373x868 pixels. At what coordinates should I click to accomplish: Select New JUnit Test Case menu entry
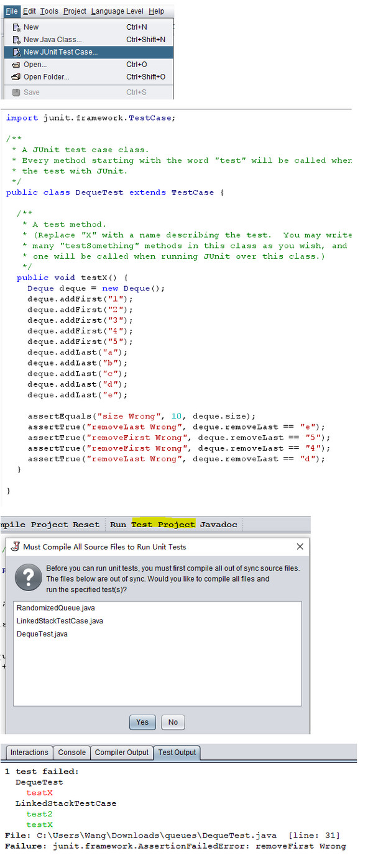tap(60, 52)
